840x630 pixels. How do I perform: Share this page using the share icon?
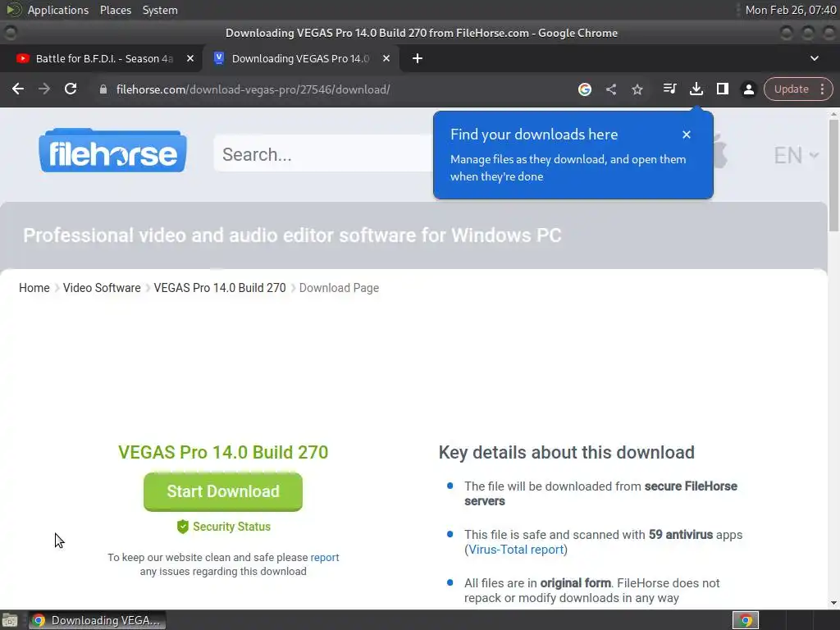[610, 89]
